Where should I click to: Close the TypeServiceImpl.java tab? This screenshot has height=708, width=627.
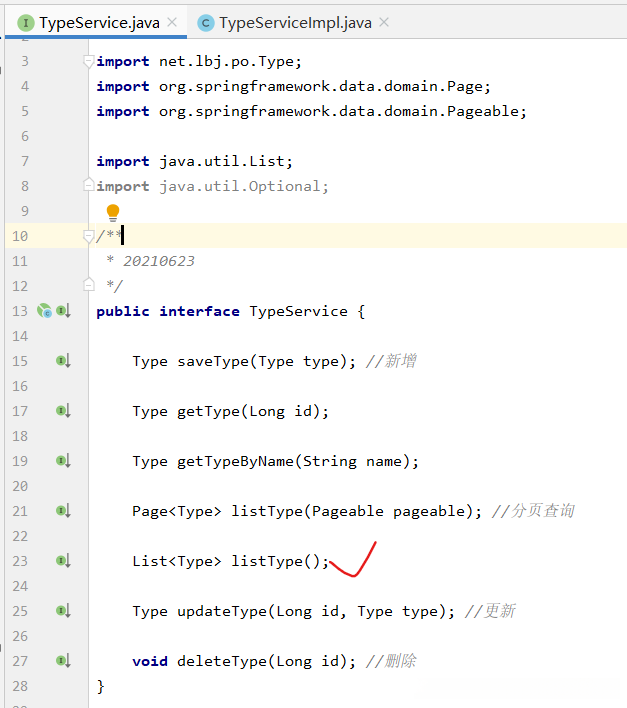tap(384, 22)
